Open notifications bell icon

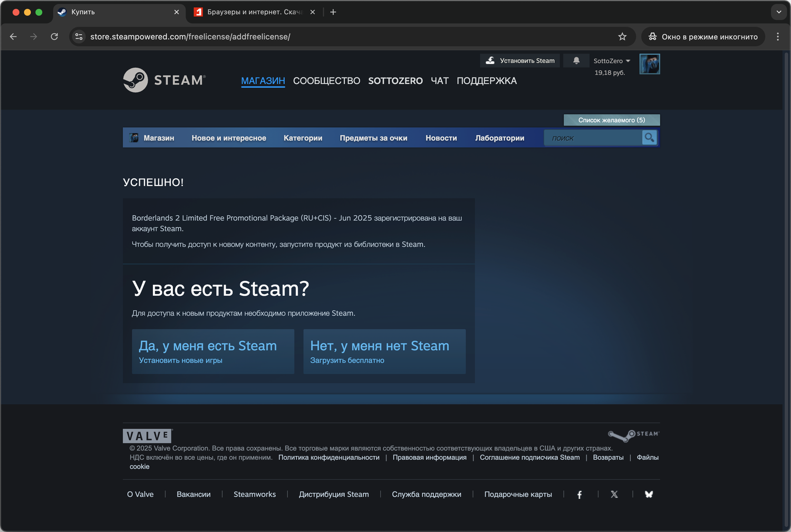click(576, 61)
